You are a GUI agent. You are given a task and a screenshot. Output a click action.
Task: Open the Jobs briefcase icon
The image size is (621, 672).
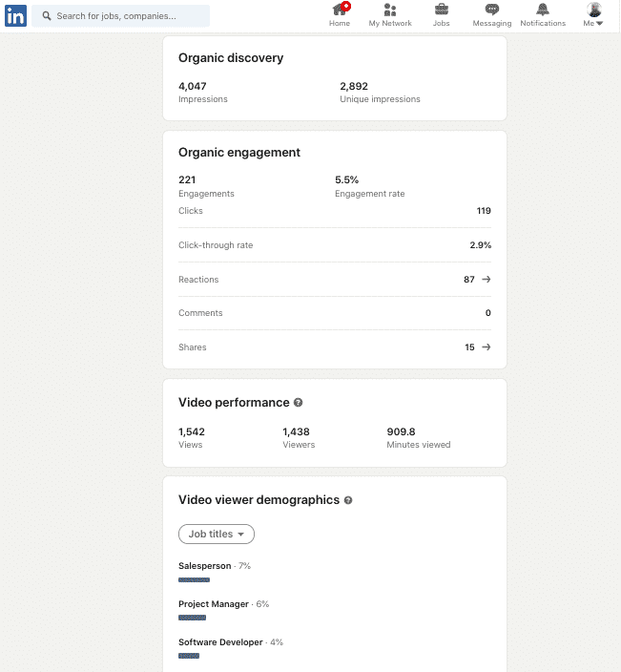pos(442,10)
